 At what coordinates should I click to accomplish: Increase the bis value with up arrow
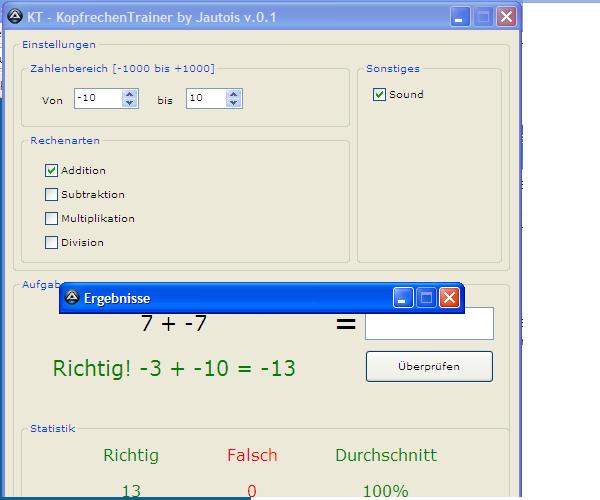tap(234, 95)
